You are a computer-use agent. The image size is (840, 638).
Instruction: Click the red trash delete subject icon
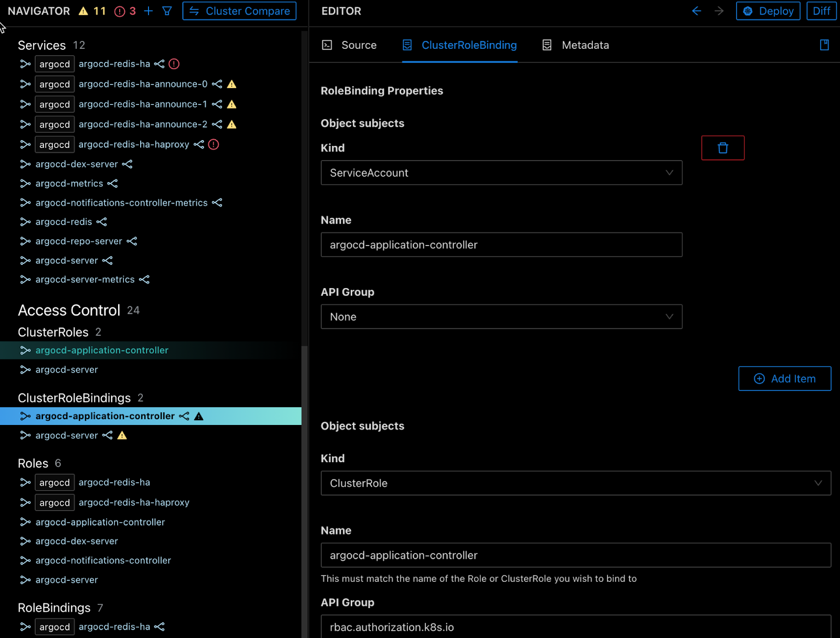[722, 148]
